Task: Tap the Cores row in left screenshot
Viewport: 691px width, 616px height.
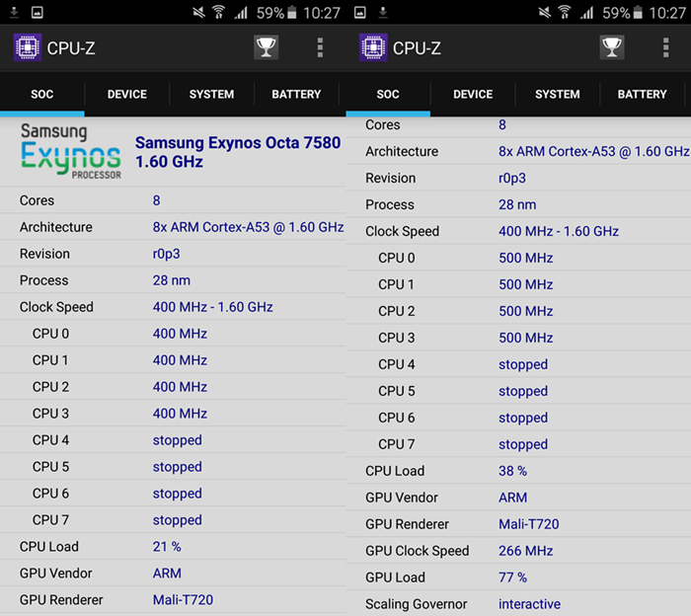Action: point(173,200)
